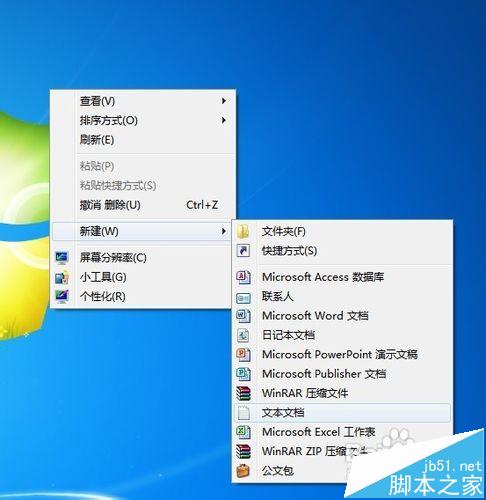Create a new 文本文档
Screen dimensions: 486x500
[342, 413]
